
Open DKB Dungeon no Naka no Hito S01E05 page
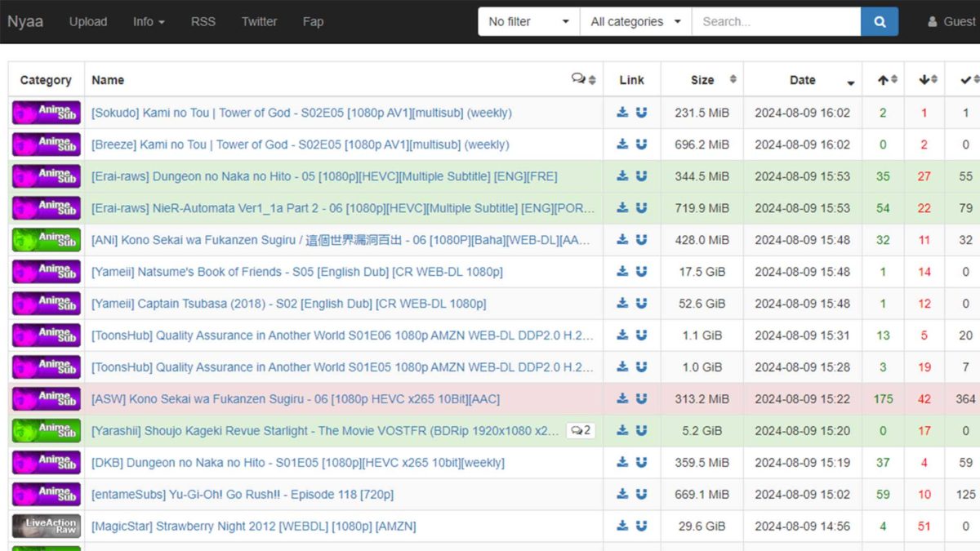pyautogui.click(x=298, y=463)
